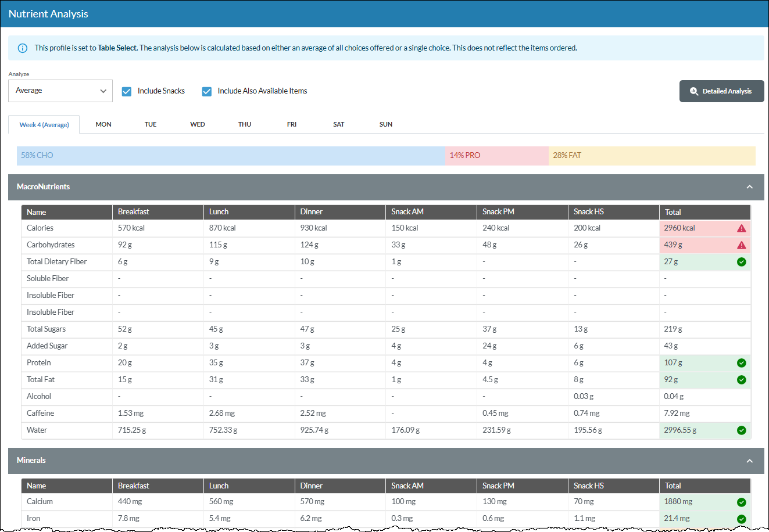
Task: Click the Table Select text in notice
Action: coord(117,48)
